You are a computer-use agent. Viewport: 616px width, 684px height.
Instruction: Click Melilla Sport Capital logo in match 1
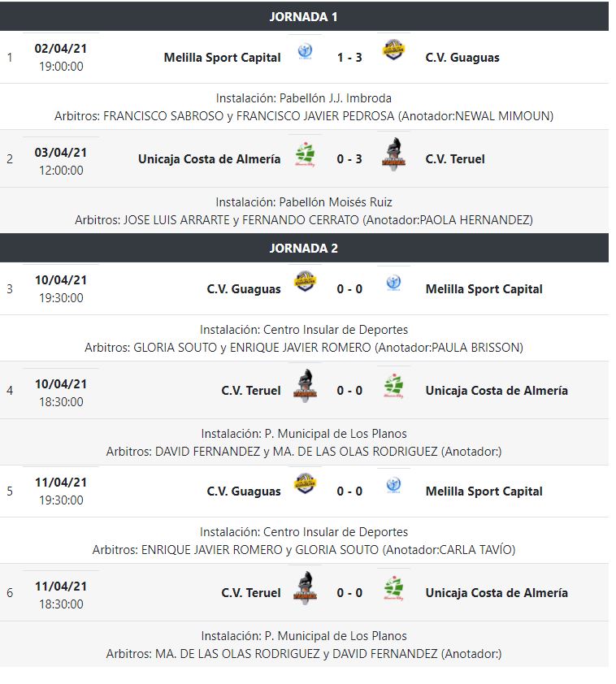[305, 51]
